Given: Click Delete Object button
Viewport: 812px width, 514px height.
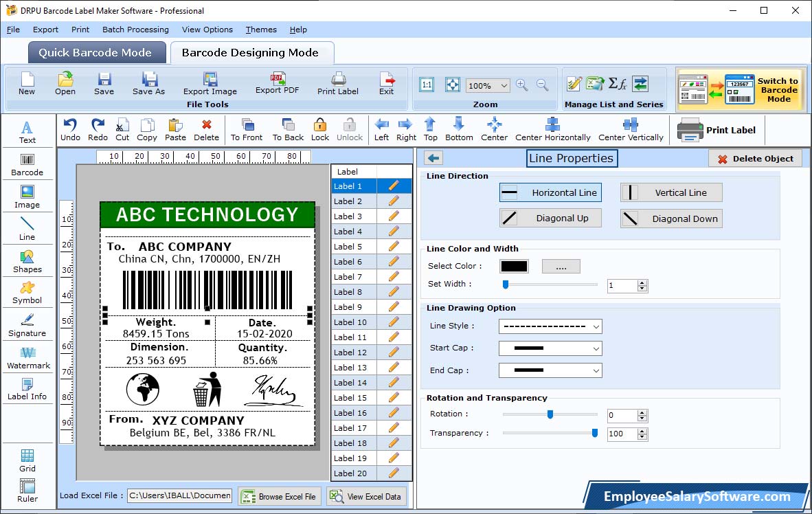Looking at the screenshot, I should tap(755, 159).
